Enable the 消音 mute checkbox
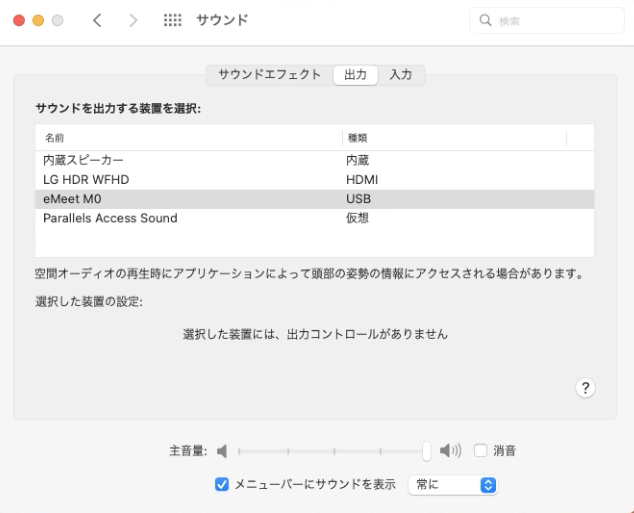This screenshot has height=513, width=634. tap(481, 451)
